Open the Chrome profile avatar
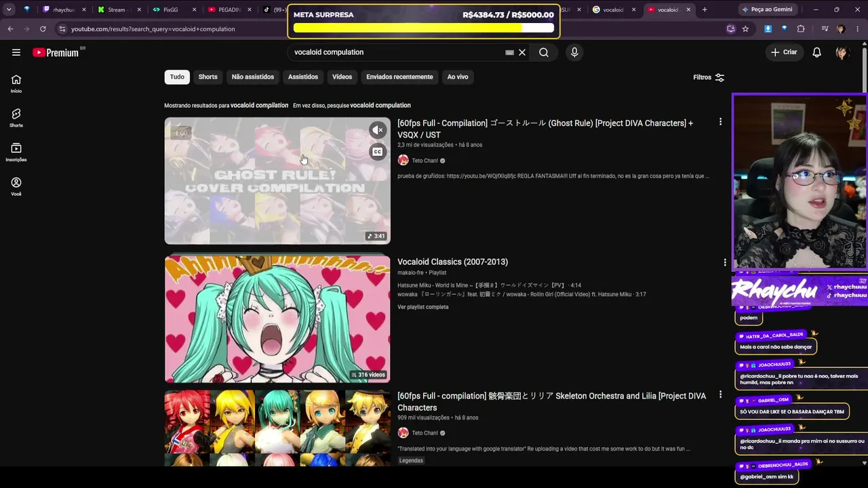868x488 pixels. coord(841,29)
